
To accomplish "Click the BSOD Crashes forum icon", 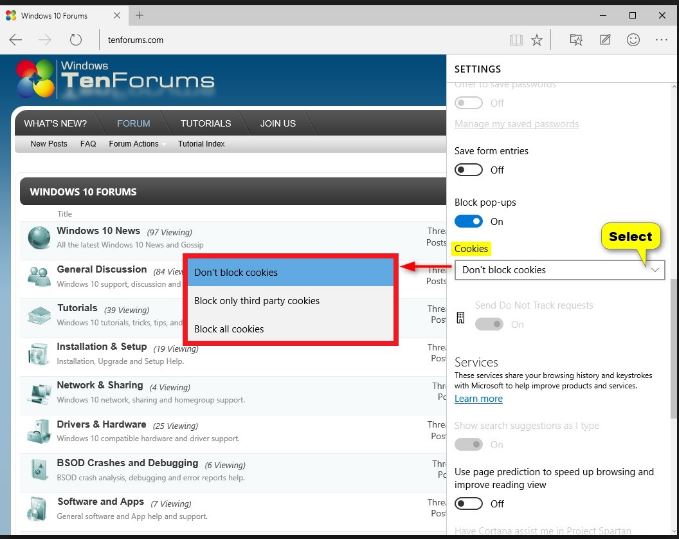I will 40,470.
